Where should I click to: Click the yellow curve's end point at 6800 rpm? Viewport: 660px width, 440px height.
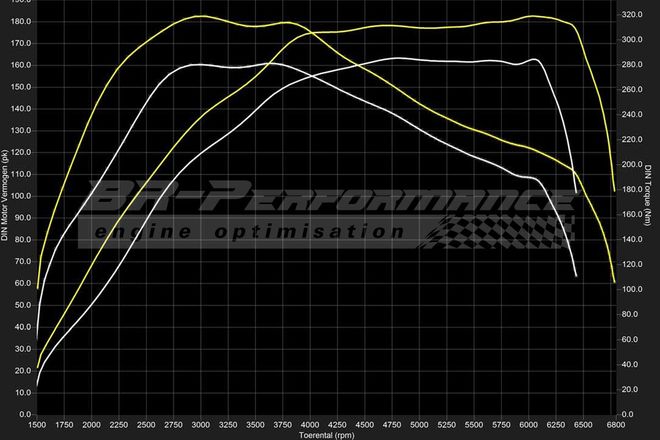tap(613, 281)
